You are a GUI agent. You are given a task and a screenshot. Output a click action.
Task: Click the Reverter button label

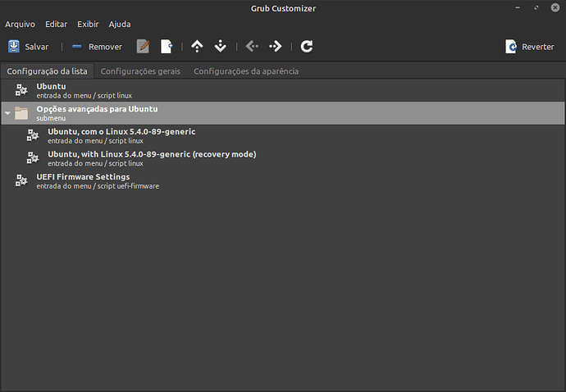coord(537,47)
